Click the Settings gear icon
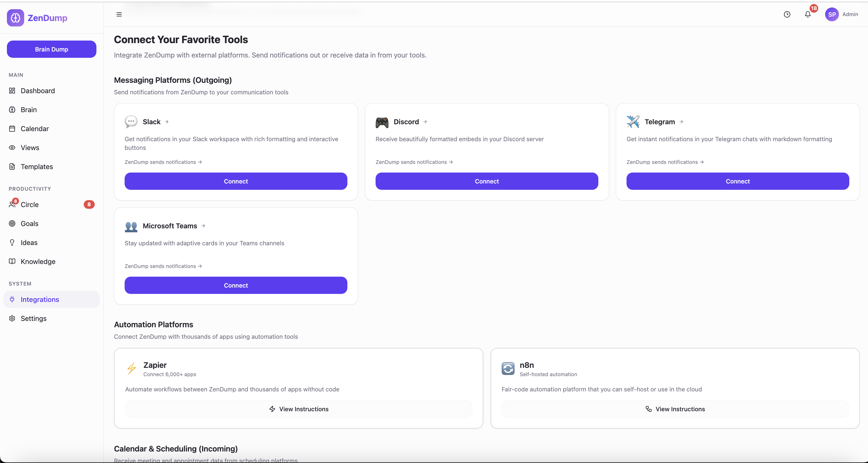 coord(12,318)
